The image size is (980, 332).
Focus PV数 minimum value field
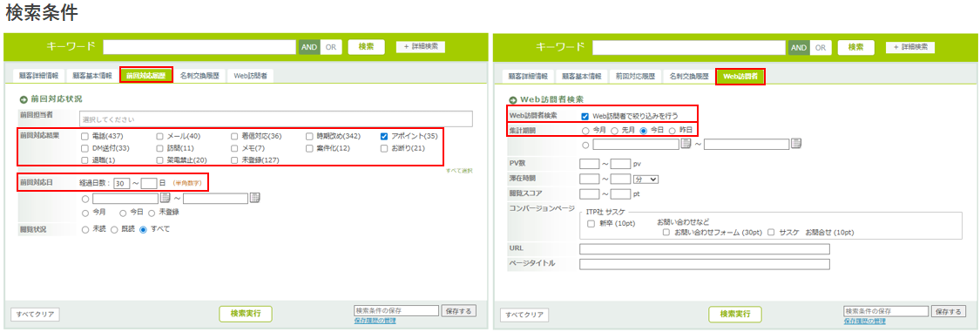[x=590, y=165]
